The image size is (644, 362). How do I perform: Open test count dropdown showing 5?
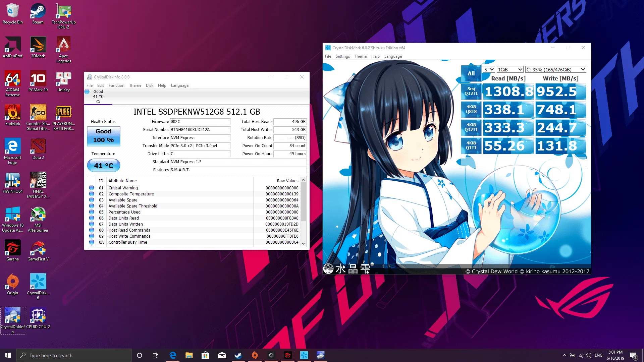pyautogui.click(x=489, y=69)
